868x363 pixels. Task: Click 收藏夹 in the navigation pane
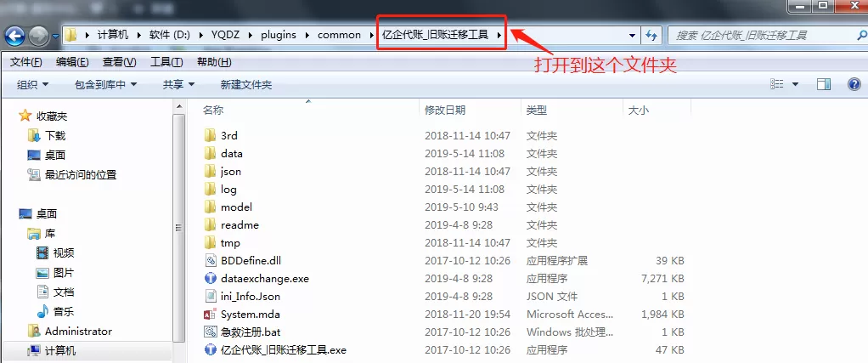pyautogui.click(x=52, y=116)
